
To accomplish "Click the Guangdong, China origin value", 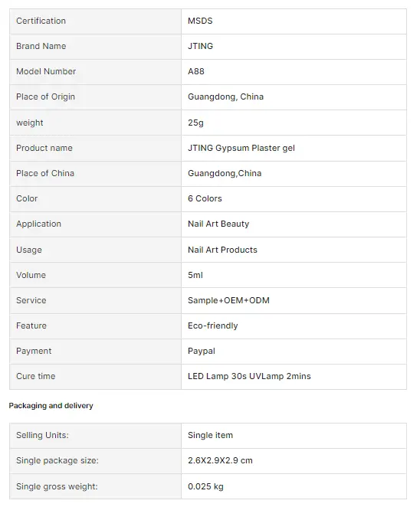I will 225,96.
